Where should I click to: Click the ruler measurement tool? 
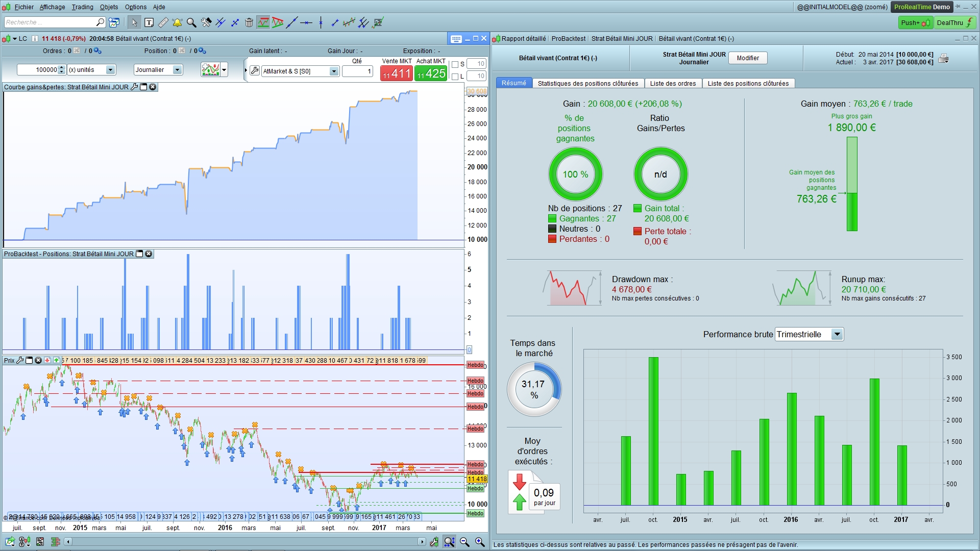tap(163, 22)
